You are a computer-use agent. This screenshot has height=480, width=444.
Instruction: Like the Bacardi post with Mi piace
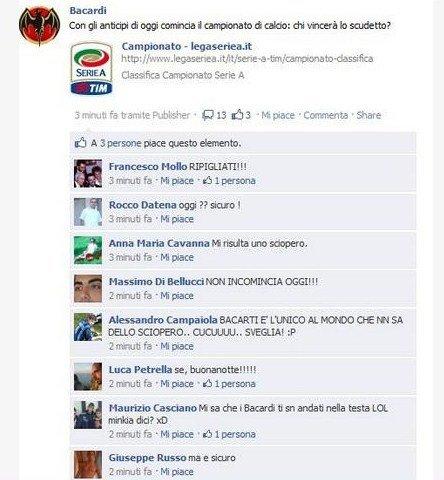pos(278,115)
